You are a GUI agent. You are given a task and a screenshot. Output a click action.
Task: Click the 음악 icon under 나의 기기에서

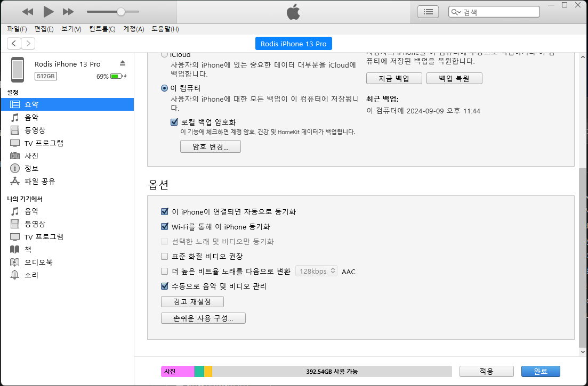14,211
